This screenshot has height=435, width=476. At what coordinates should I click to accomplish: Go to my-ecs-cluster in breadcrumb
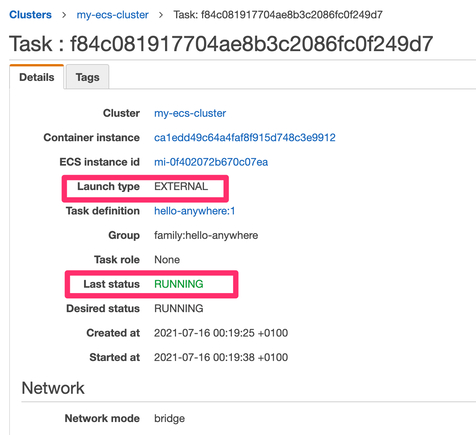click(112, 15)
